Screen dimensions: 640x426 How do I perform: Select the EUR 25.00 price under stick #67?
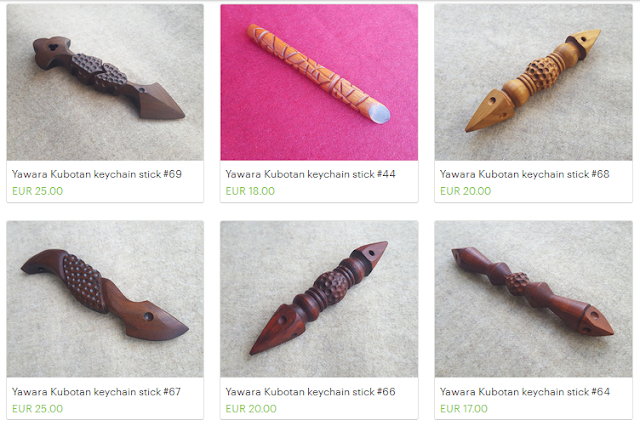[x=38, y=408]
